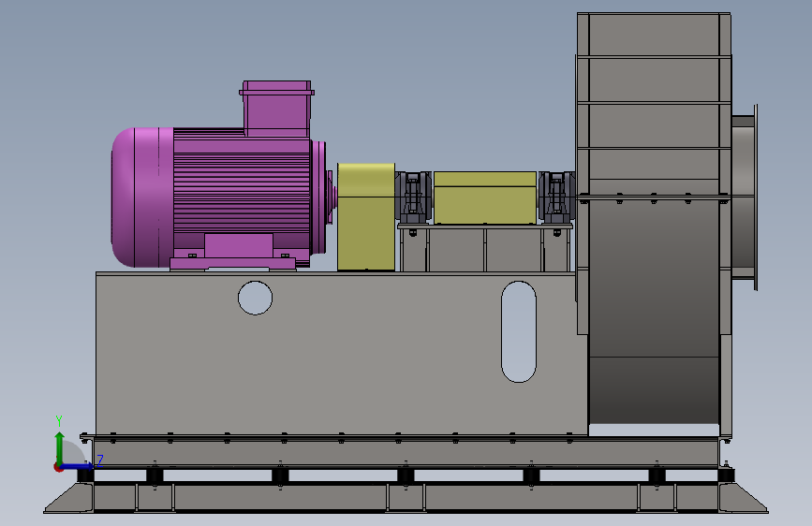Click the red origin point of the triad
Viewport: 812px width, 526px height.
pyautogui.click(x=58, y=467)
